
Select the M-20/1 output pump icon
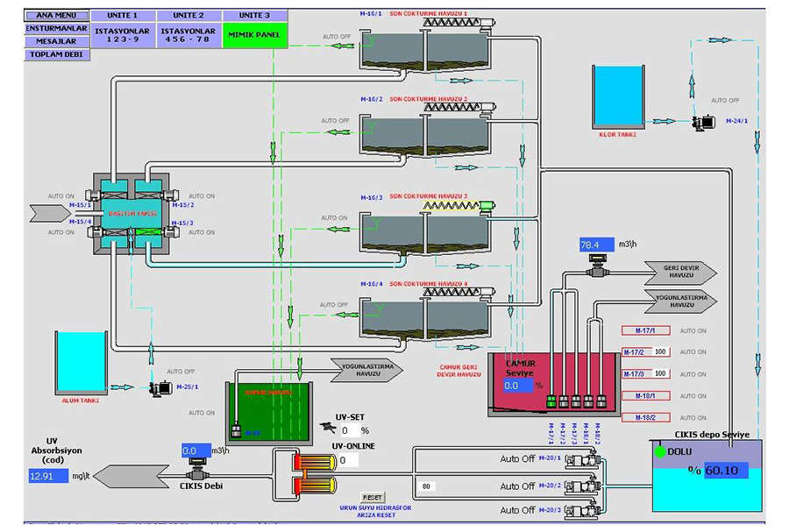tap(584, 460)
